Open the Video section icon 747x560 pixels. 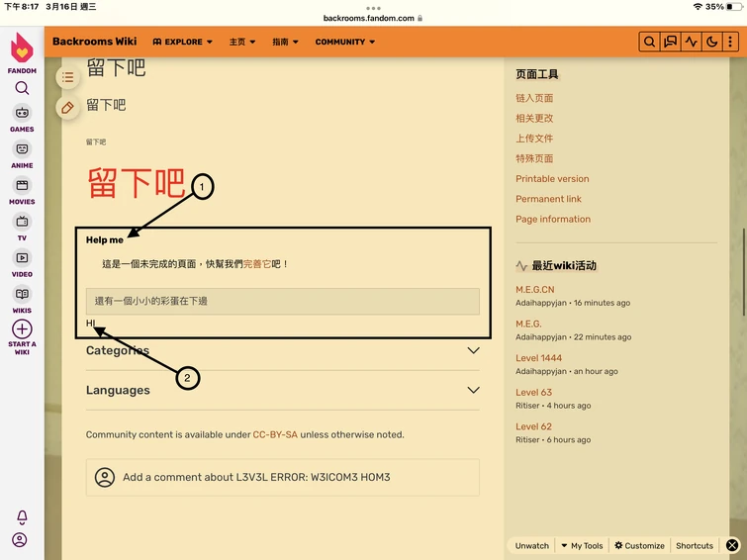22,258
